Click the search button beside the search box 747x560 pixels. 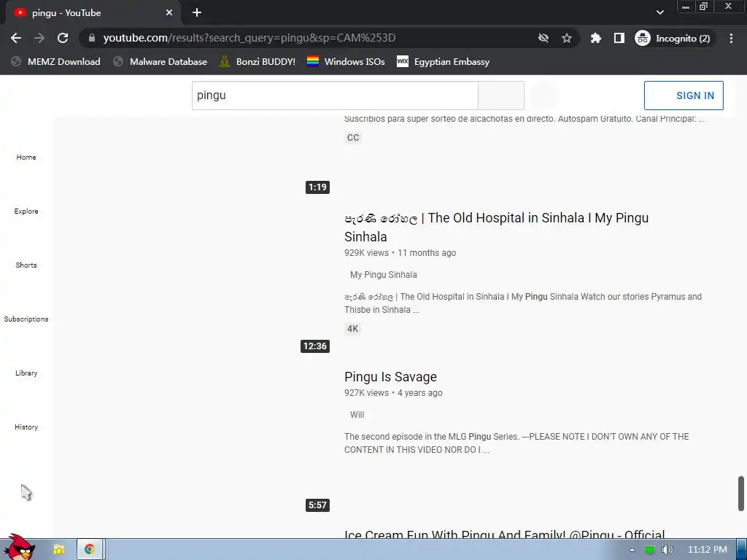pos(501,96)
